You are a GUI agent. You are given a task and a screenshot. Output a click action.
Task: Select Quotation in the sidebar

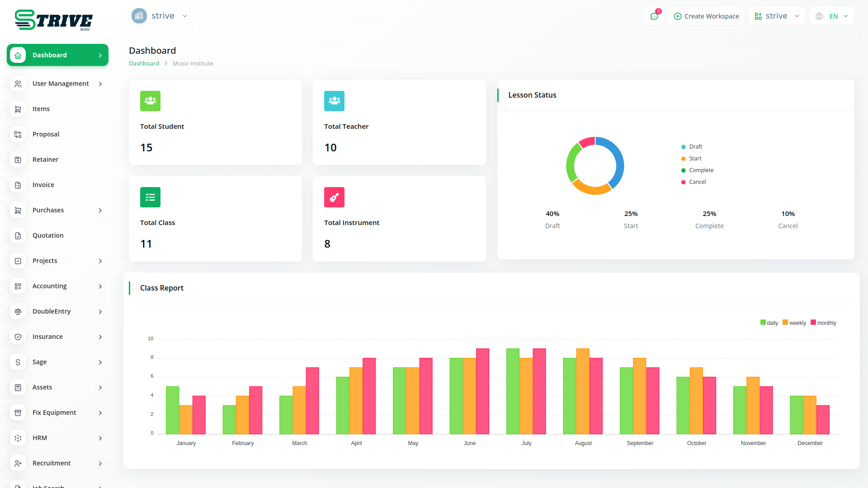48,235
